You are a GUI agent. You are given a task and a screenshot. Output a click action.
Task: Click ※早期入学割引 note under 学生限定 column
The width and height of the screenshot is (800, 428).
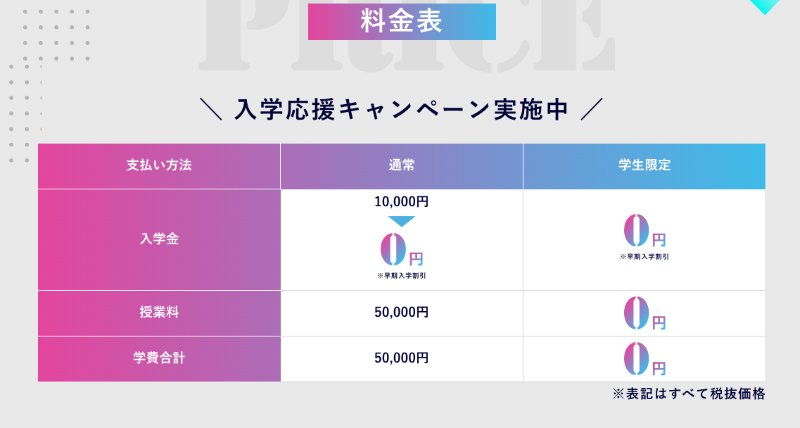click(x=644, y=257)
